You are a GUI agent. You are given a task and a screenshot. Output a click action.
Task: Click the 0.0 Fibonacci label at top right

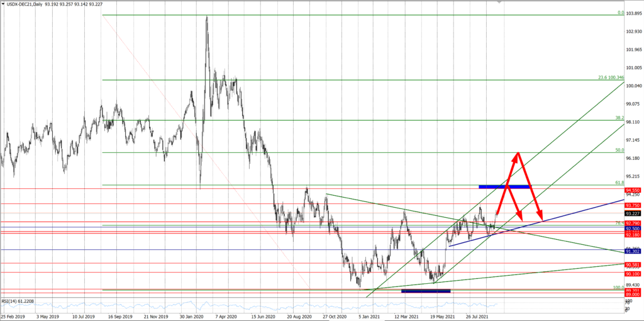[620, 12]
